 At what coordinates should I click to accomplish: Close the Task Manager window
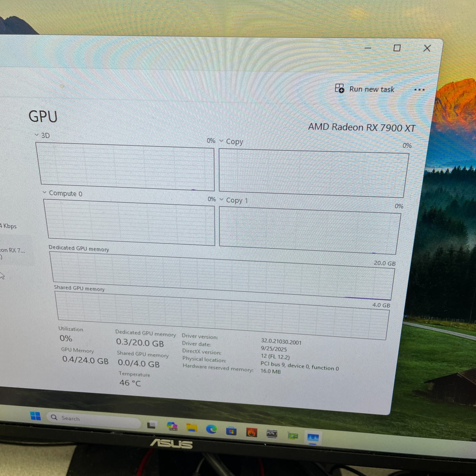click(427, 48)
